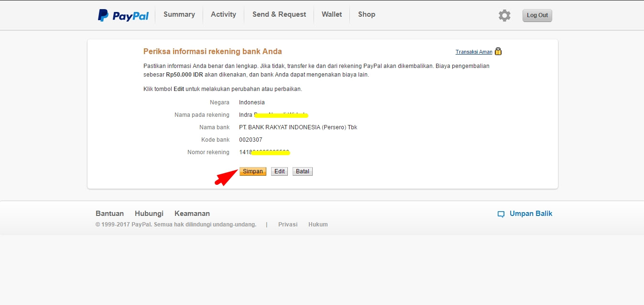
Task: Open the Hukum link
Action: [318, 225]
